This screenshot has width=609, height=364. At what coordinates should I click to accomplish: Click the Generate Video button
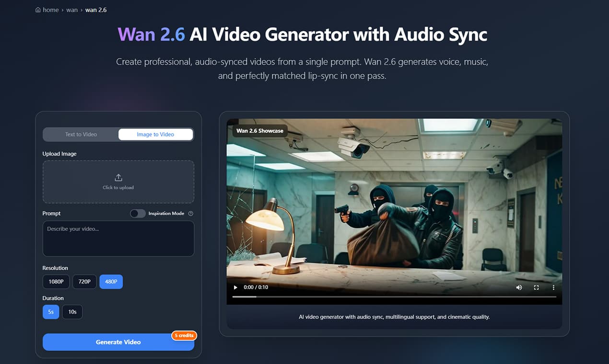coord(118,342)
